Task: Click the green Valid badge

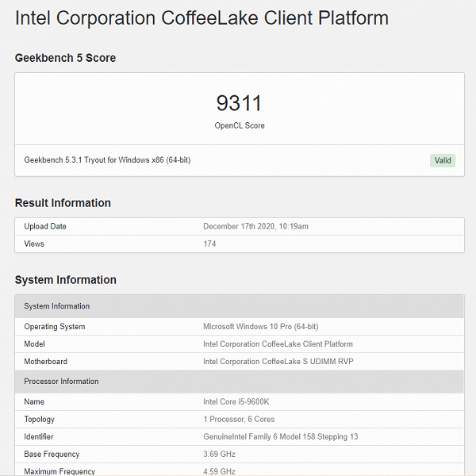Action: coord(443,160)
